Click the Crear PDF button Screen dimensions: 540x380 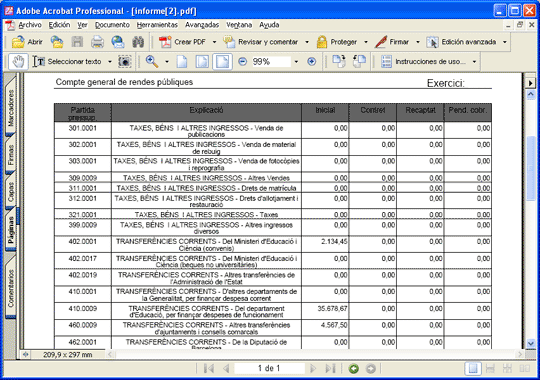[x=182, y=42]
